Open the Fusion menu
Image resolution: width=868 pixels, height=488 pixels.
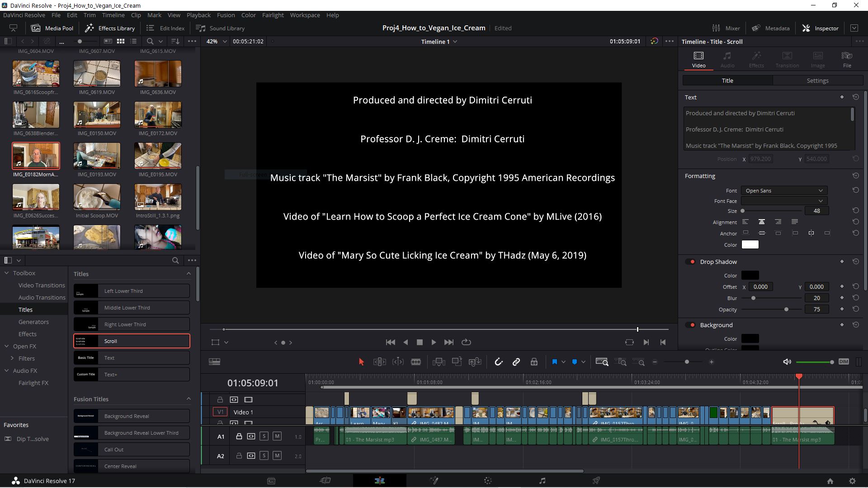coord(226,15)
